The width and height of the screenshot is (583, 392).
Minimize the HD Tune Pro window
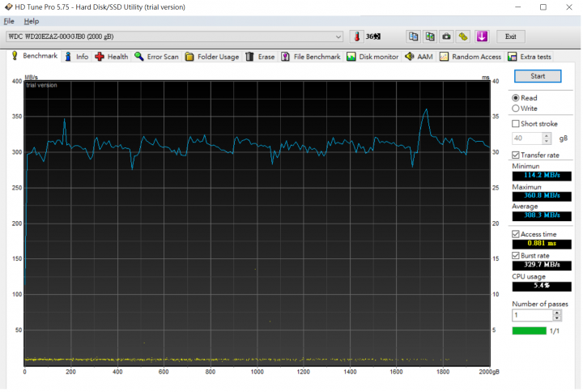click(519, 7)
